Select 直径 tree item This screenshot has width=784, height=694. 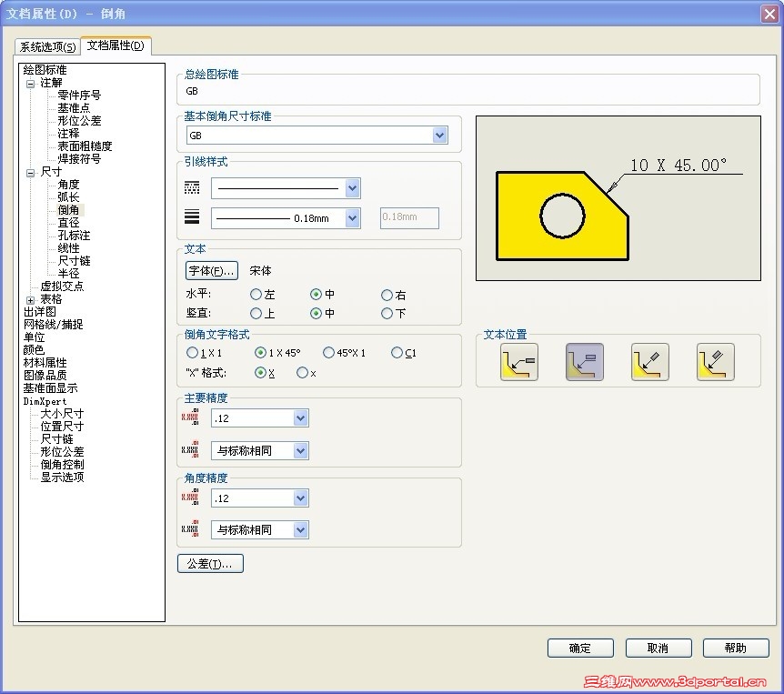tap(68, 223)
